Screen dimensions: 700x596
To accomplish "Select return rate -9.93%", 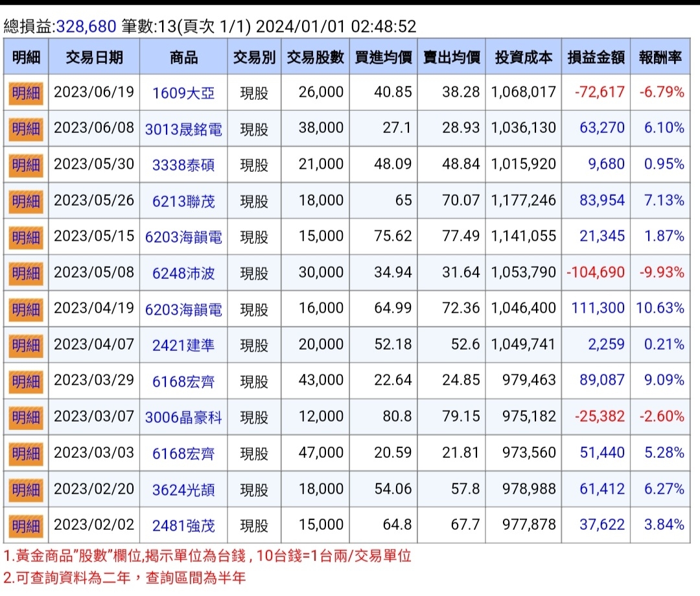I will 662,272.
